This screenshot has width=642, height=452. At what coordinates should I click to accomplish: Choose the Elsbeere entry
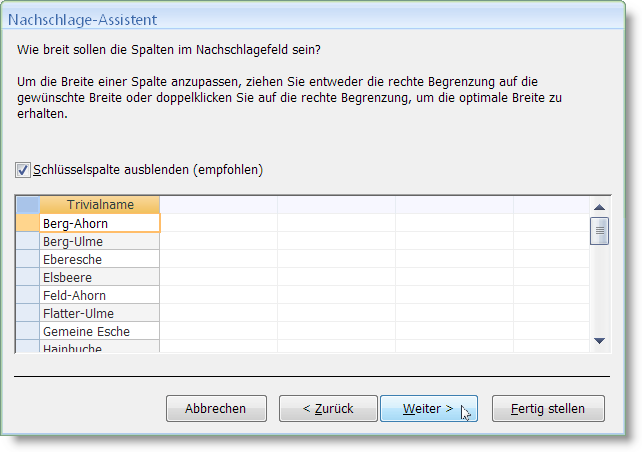point(99,277)
